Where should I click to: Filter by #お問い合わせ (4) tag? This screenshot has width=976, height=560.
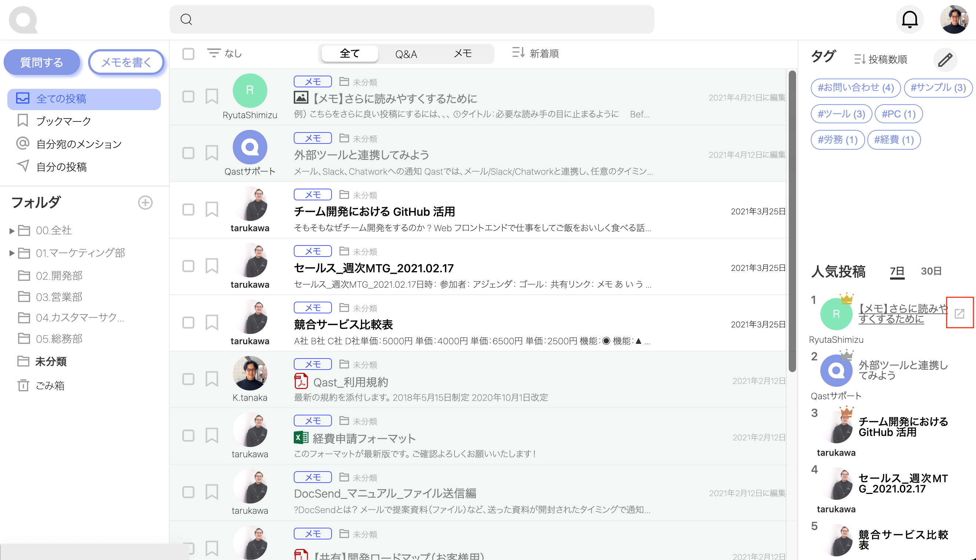click(856, 88)
